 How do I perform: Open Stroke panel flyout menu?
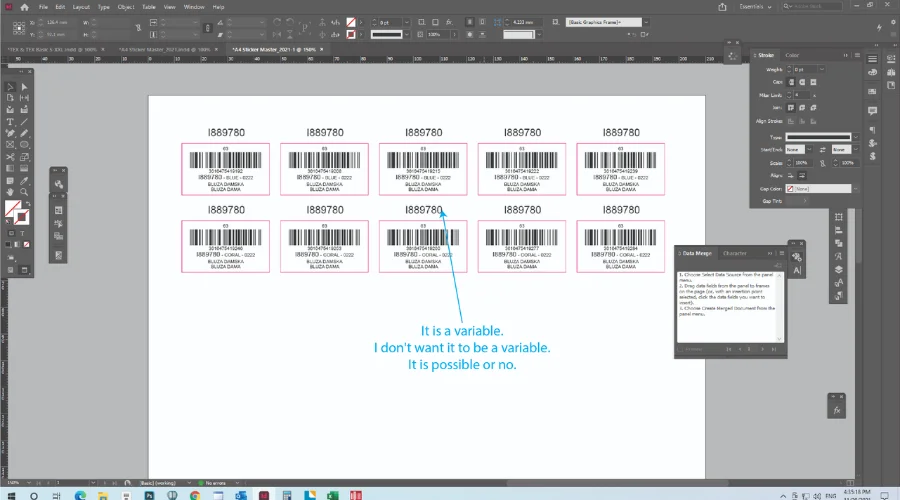[x=857, y=55]
